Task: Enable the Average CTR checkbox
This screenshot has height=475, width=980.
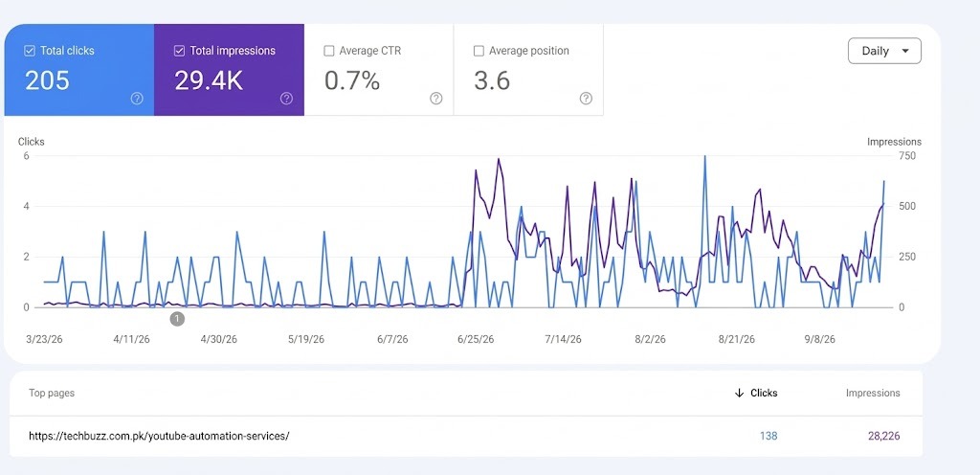Action: point(329,51)
